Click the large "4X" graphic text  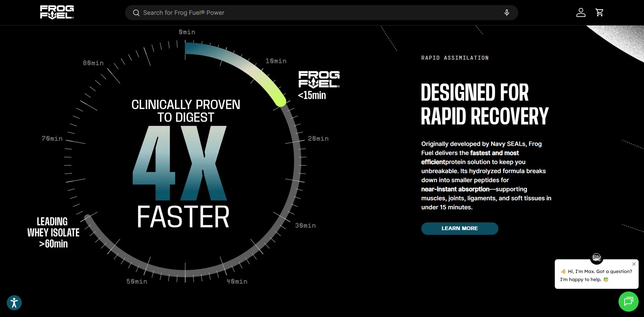(x=180, y=163)
